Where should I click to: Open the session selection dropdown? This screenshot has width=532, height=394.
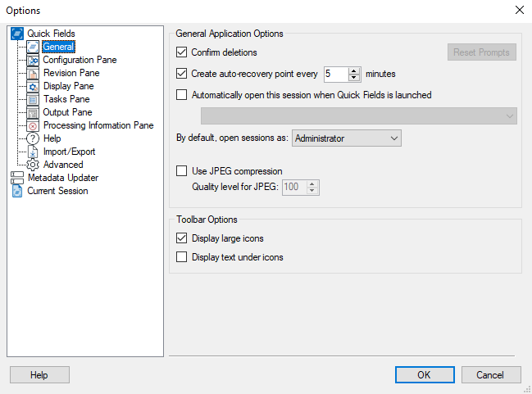pos(359,116)
